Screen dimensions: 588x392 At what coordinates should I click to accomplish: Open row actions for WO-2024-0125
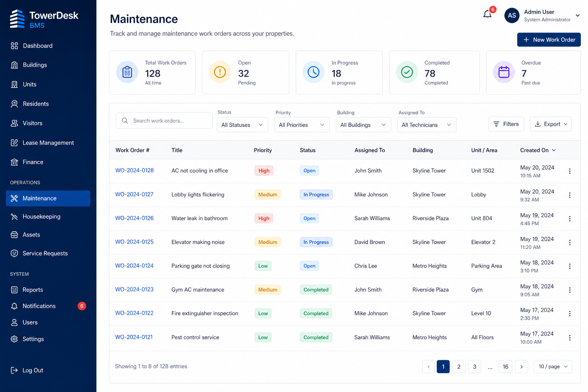pyautogui.click(x=570, y=242)
